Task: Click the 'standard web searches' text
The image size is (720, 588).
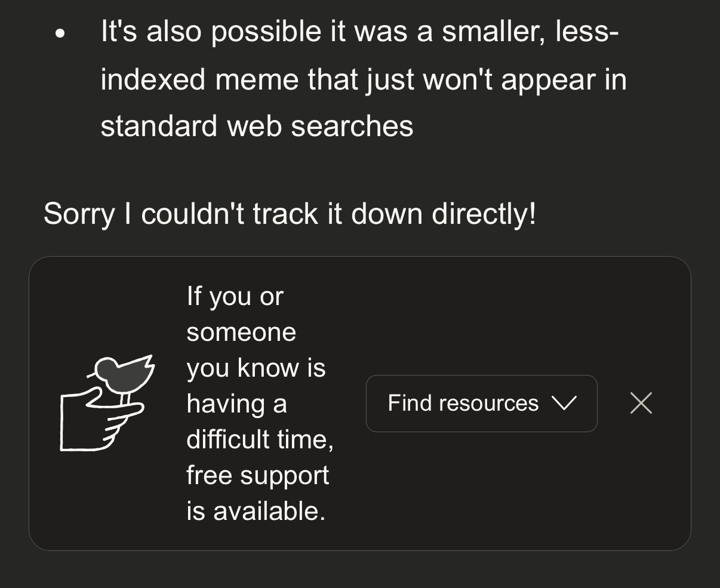Action: pyautogui.click(x=257, y=126)
